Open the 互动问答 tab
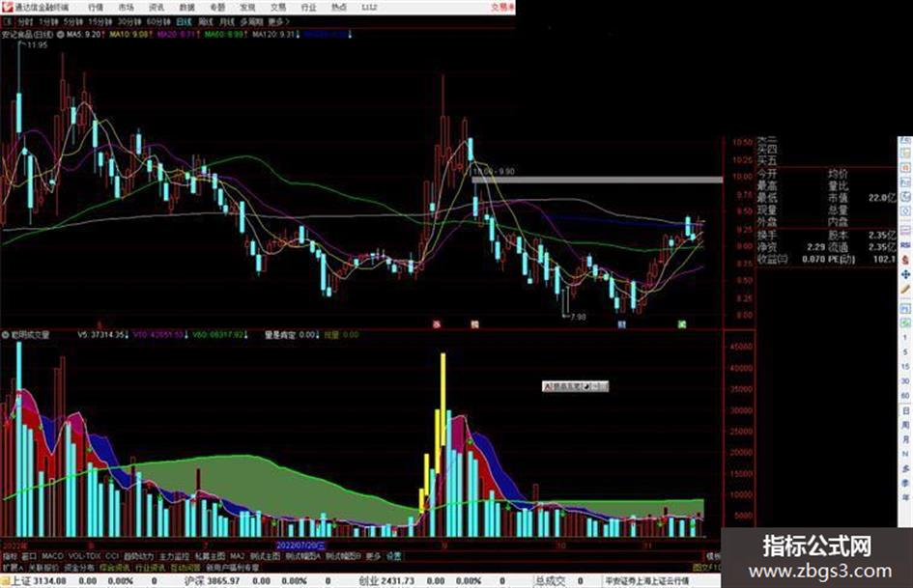The image size is (913, 588). [x=185, y=567]
